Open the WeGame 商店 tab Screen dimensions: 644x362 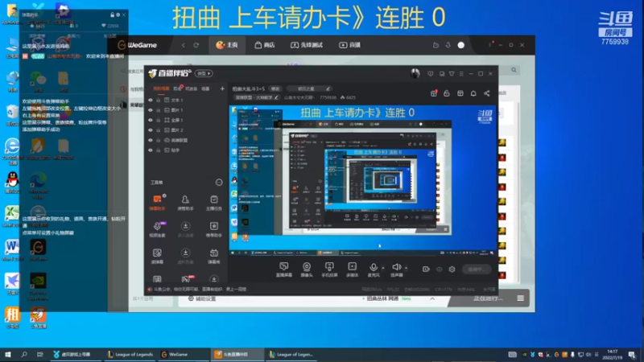(265, 45)
